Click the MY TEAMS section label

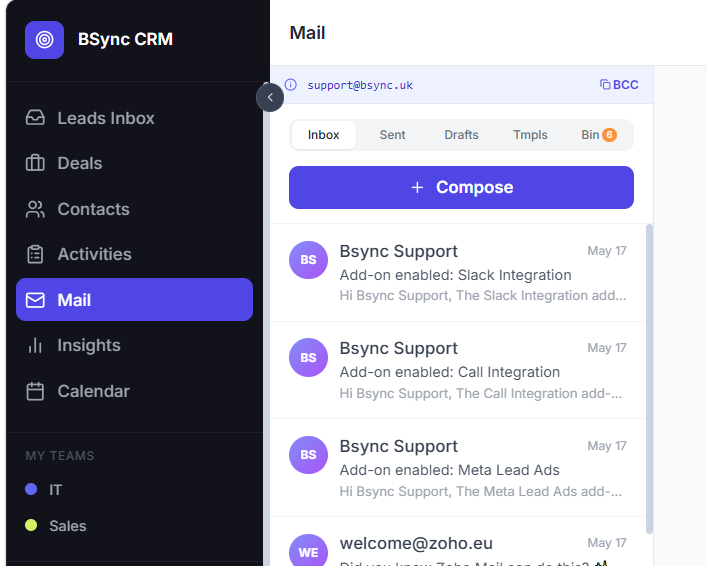(x=60, y=456)
